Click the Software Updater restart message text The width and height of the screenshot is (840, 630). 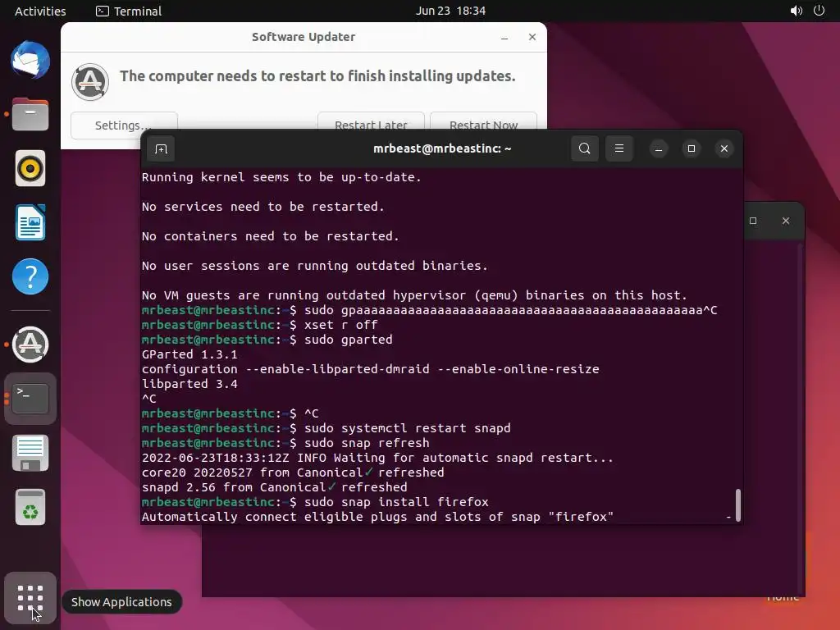point(317,76)
